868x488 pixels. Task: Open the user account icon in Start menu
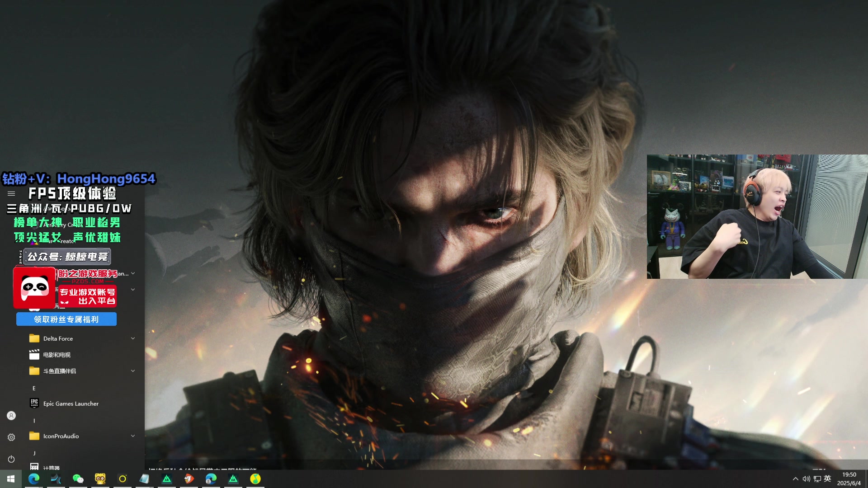click(11, 416)
